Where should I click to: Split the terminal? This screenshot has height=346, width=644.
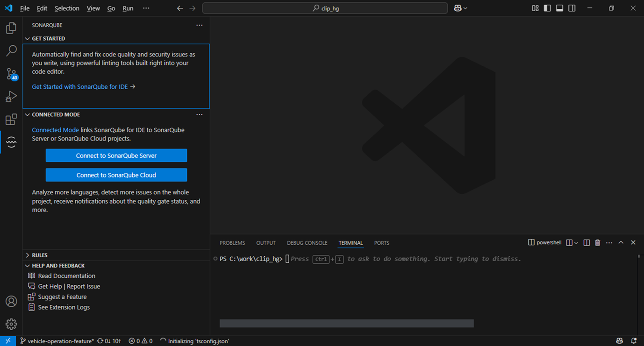tap(587, 243)
